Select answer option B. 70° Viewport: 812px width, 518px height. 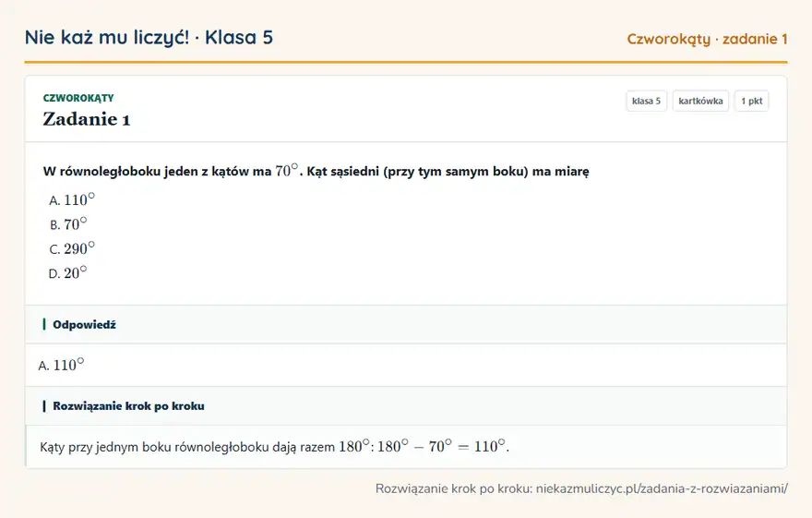point(68,224)
